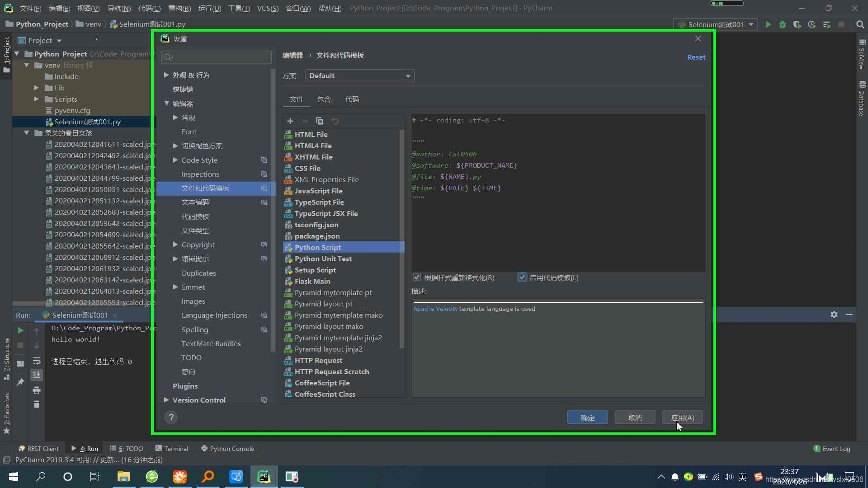Viewport: 868px width, 488px height.
Task: Click the Debug bug icon in toolbar
Action: pyautogui.click(x=783, y=24)
